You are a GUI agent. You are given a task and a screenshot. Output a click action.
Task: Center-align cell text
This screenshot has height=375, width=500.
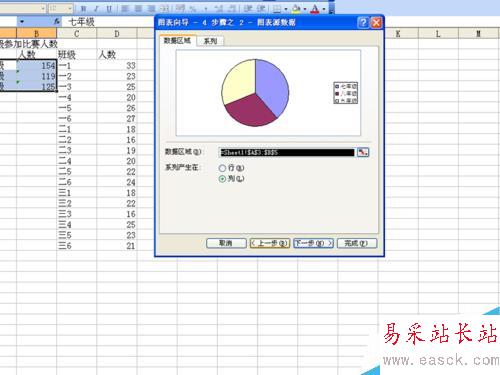pyautogui.click(x=138, y=8)
